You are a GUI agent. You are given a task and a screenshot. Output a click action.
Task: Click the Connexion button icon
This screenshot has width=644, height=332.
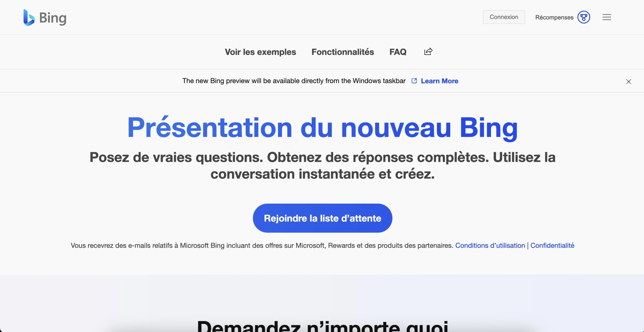tap(504, 17)
